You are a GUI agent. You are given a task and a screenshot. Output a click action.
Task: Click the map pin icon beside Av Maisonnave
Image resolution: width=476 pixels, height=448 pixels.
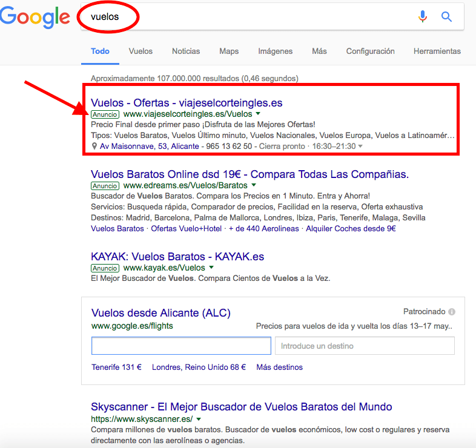(x=94, y=147)
